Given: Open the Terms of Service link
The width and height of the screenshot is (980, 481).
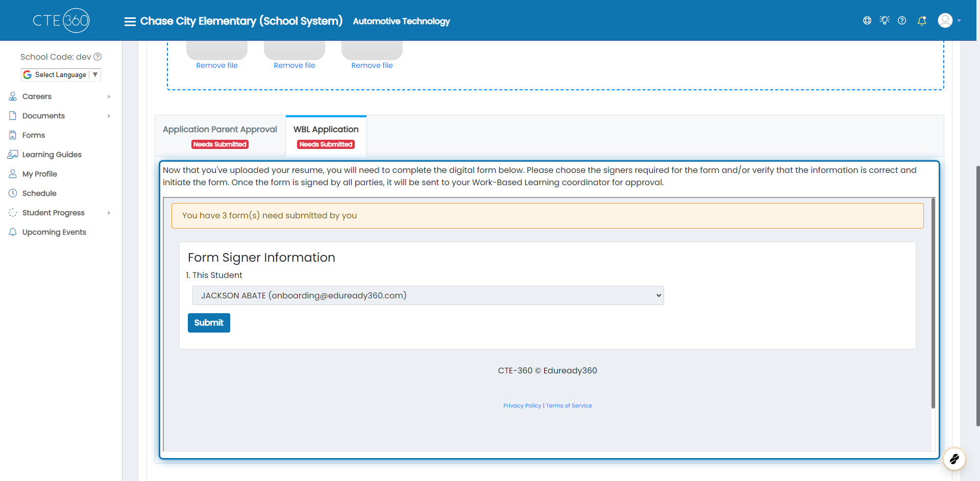Looking at the screenshot, I should 569,406.
